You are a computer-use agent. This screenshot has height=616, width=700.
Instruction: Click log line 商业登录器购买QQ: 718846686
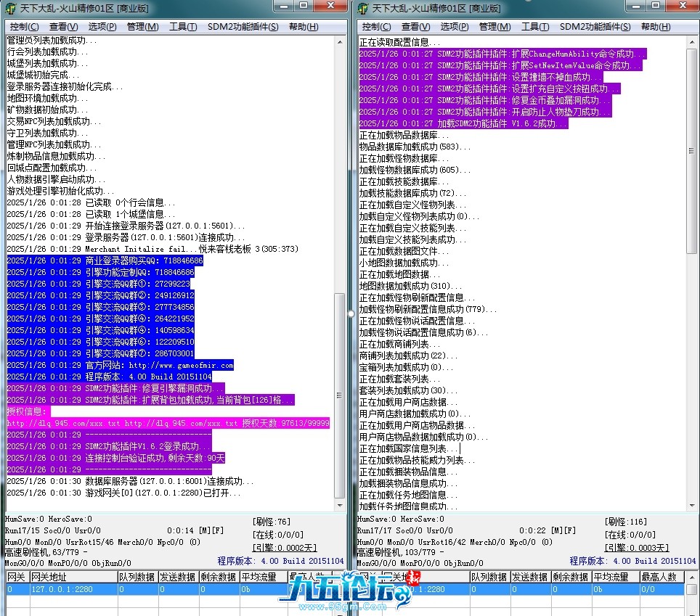pyautogui.click(x=105, y=260)
